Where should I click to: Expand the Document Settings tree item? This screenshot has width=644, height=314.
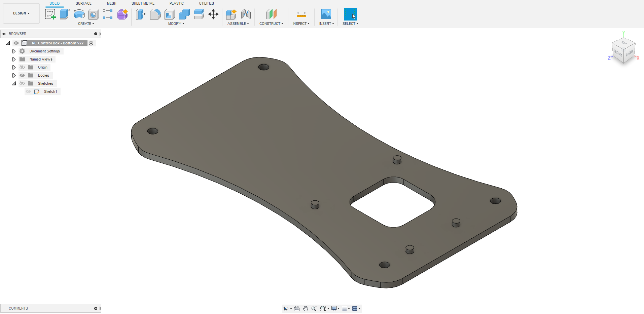click(14, 51)
